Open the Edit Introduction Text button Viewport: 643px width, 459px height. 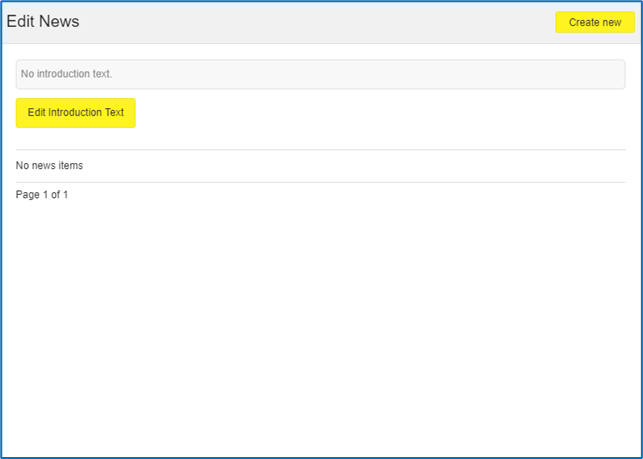click(75, 113)
